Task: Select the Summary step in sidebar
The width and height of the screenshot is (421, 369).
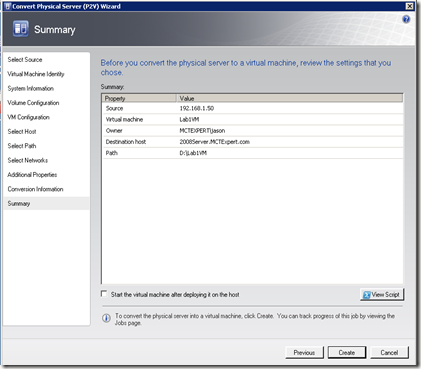Action: tap(46, 203)
